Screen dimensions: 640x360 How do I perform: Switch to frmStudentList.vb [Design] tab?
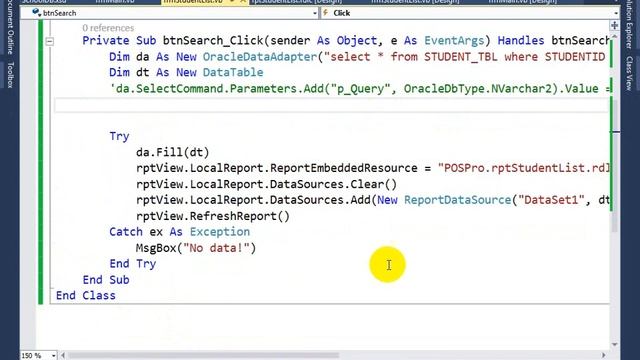[x=415, y=2]
